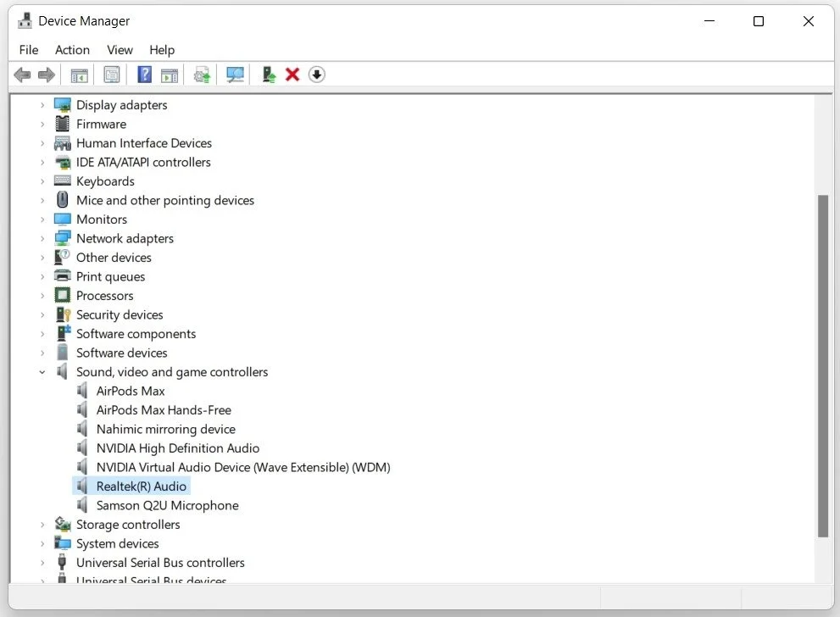Viewport: 840px width, 617px height.
Task: Select the Samson Q2U Microphone entry
Action: [166, 505]
